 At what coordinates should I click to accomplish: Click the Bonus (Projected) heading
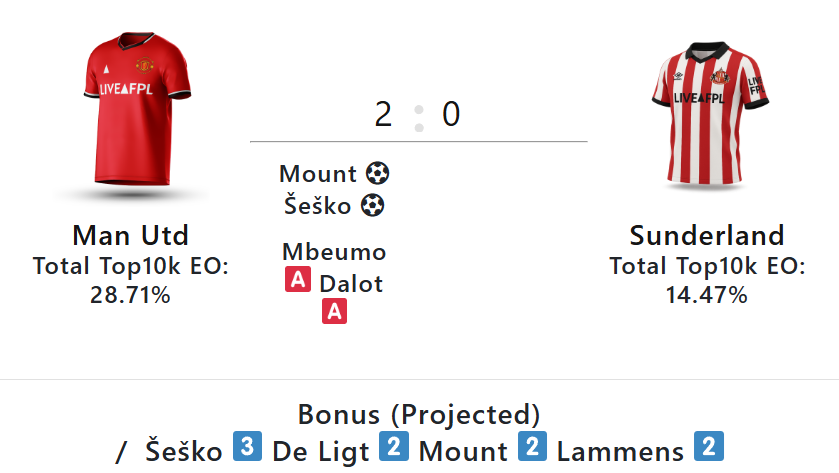pyautogui.click(x=419, y=414)
